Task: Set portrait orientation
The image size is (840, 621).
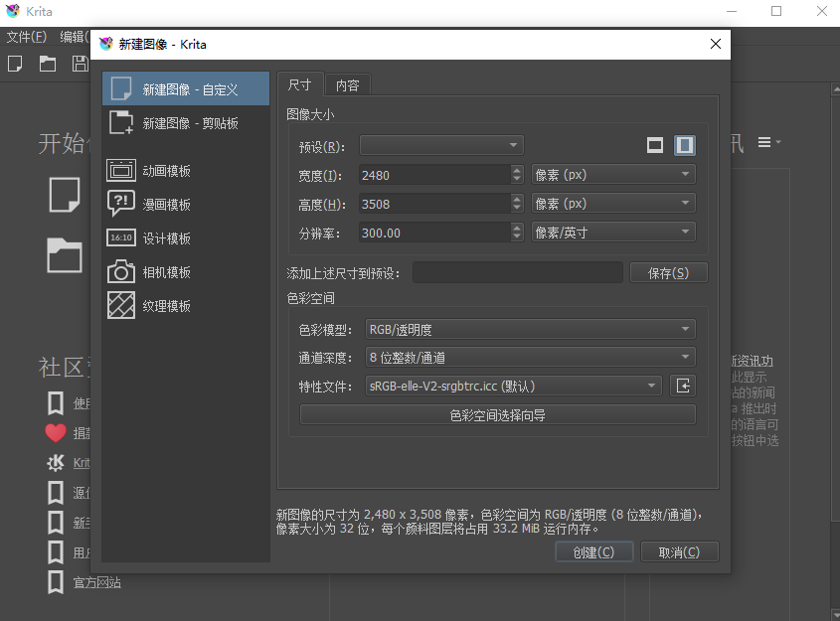Action: pyautogui.click(x=684, y=145)
